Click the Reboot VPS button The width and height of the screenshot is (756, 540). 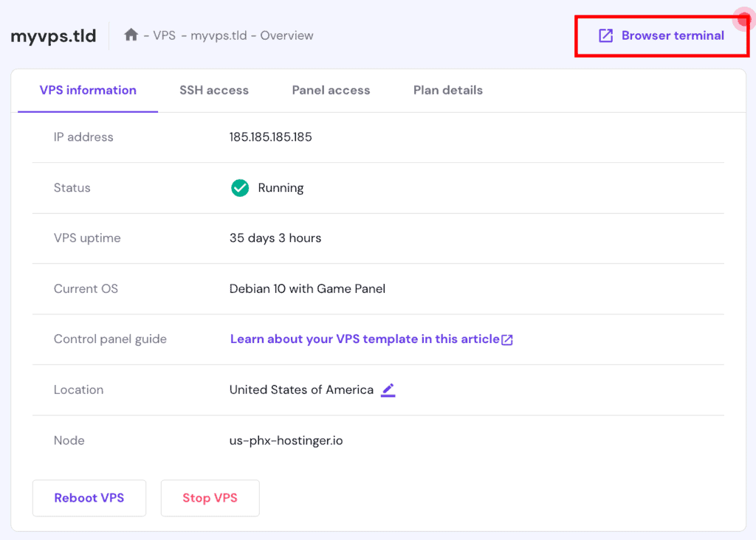coord(89,498)
